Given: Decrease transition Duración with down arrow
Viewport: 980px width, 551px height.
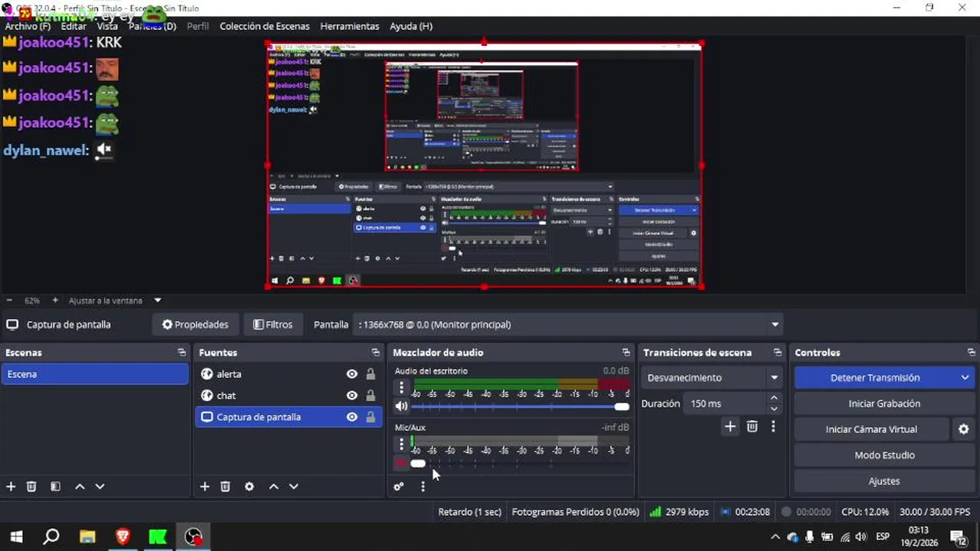Looking at the screenshot, I should coord(774,409).
